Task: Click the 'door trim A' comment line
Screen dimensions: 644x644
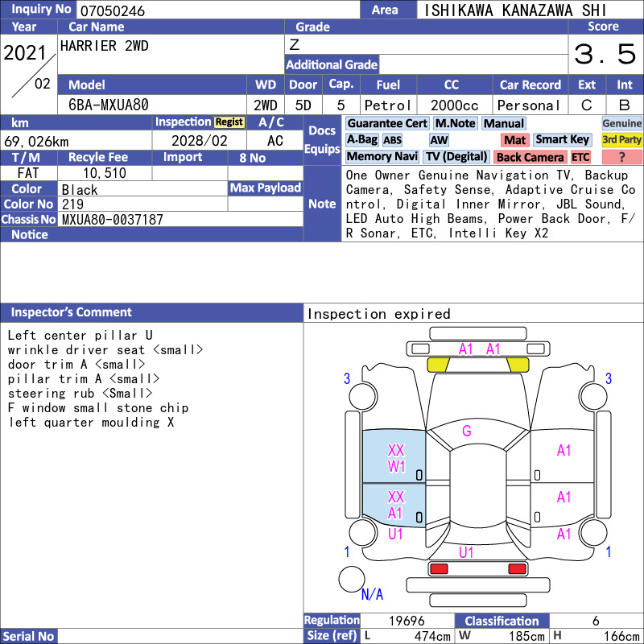Action: tap(76, 364)
